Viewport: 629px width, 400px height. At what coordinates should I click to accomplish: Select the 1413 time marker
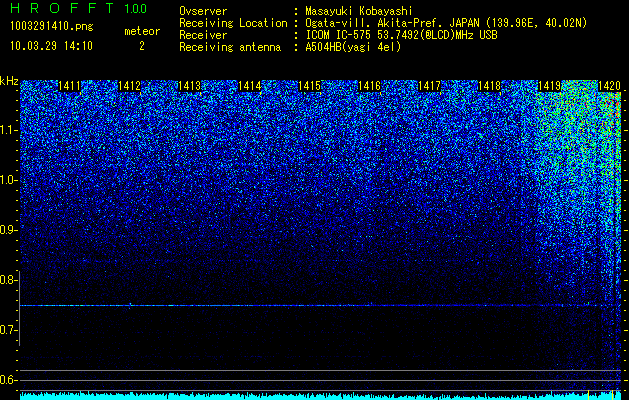coord(189,86)
